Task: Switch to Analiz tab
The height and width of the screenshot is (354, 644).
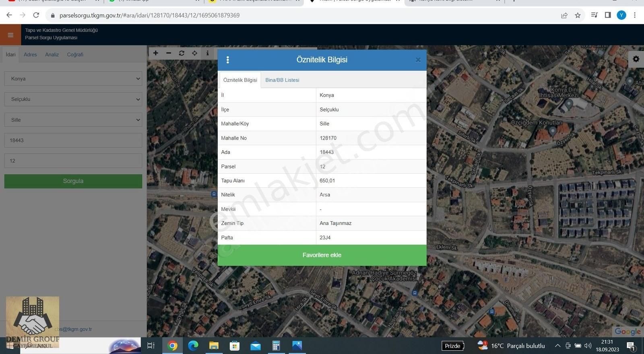Action: [x=52, y=55]
